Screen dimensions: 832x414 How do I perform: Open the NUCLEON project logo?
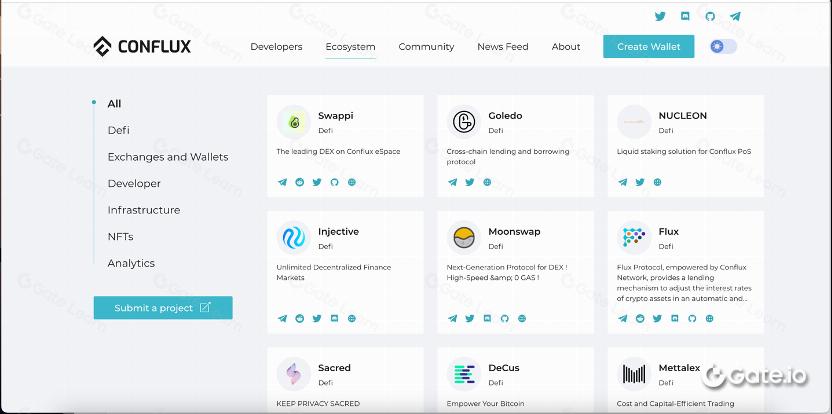coord(634,122)
